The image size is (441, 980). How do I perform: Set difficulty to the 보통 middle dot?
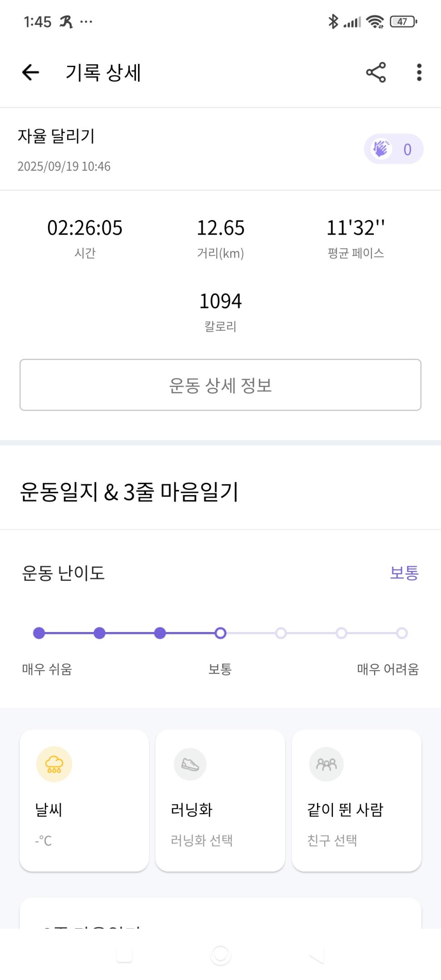pyautogui.click(x=220, y=633)
